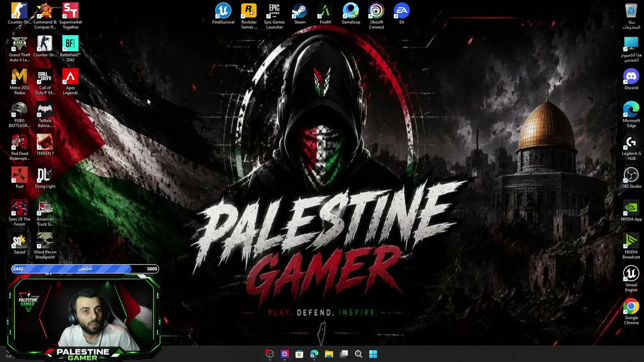Image resolution: width=644 pixels, height=362 pixels.
Task: Click the EA app desktop icon
Action: click(x=401, y=14)
